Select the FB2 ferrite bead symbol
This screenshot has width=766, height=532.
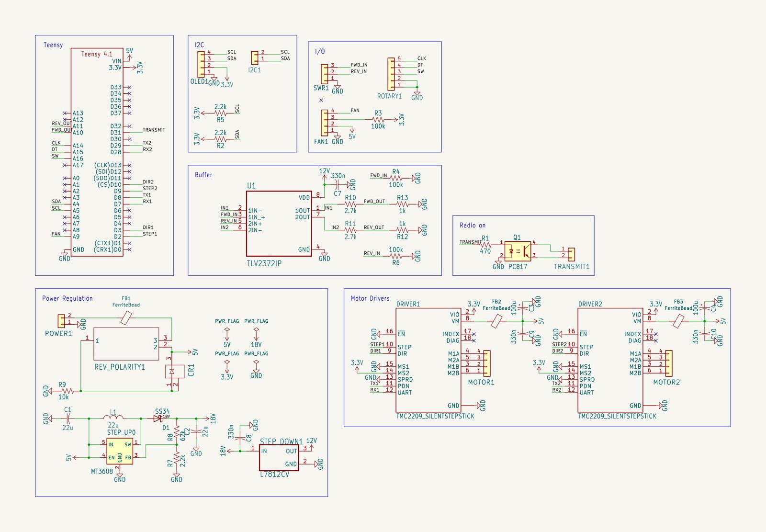coord(496,321)
